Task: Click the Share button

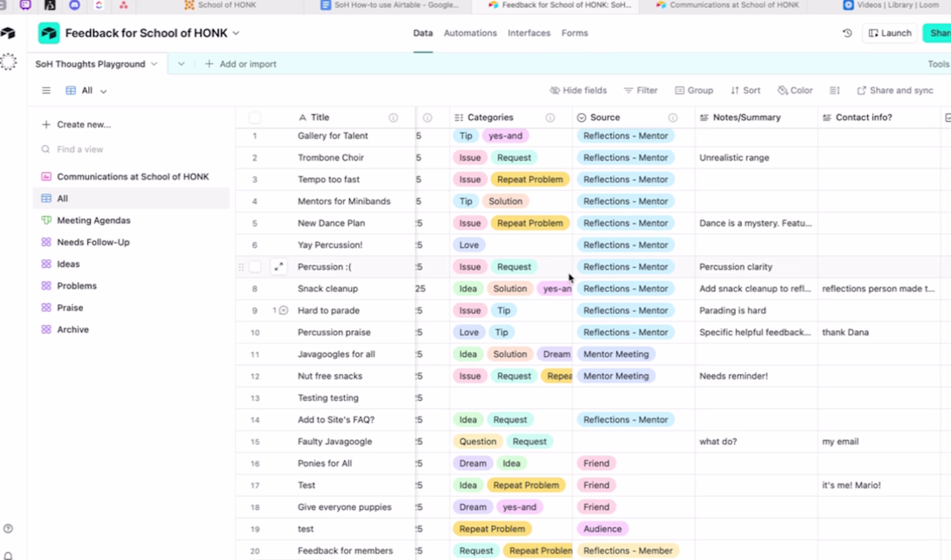Action: coord(937,34)
